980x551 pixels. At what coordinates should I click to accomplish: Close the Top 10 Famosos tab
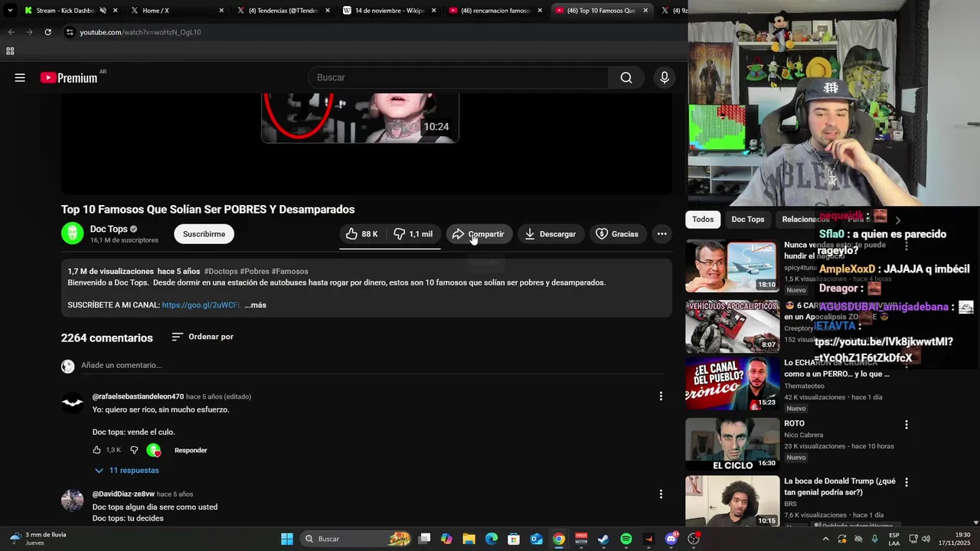(x=645, y=11)
